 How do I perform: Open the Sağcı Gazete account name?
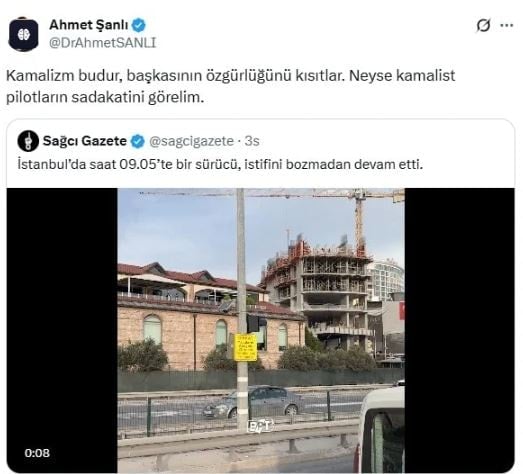click(85, 141)
